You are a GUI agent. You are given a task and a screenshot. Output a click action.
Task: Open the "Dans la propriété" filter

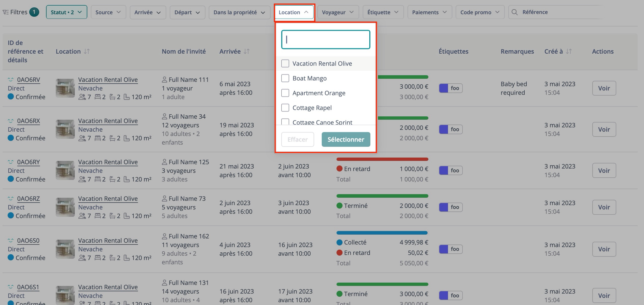click(239, 12)
